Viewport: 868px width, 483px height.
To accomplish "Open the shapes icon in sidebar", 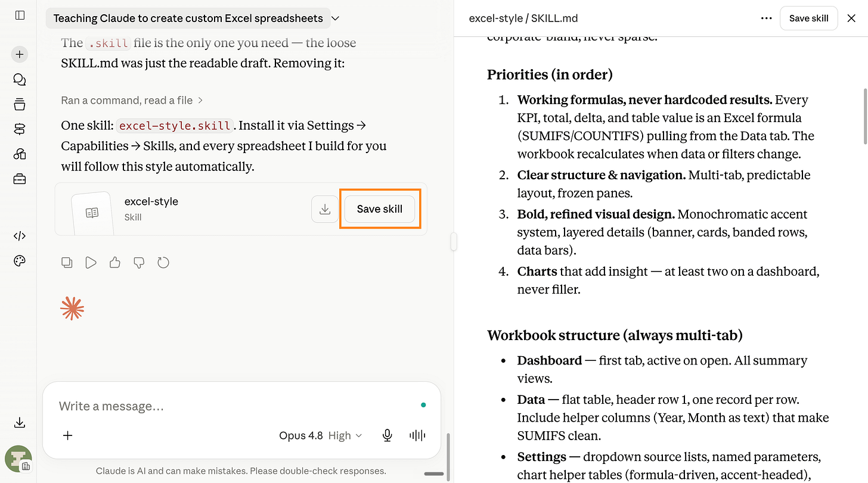I will (20, 154).
